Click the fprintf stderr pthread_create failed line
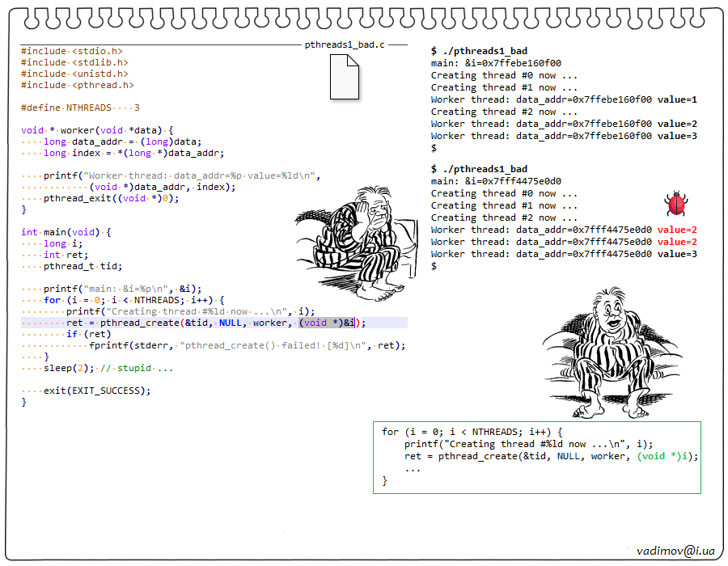Image resolution: width=728 pixels, height=566 pixels. coord(247,345)
